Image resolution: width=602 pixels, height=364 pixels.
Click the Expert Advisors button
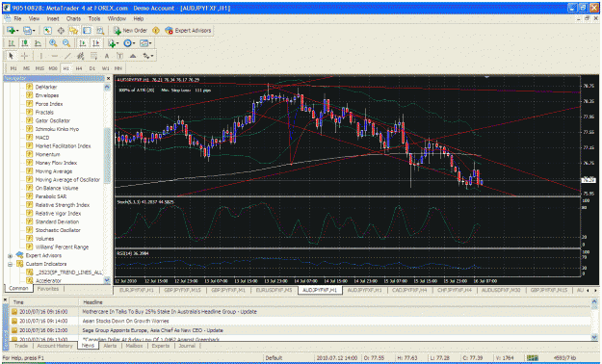pyautogui.click(x=188, y=31)
